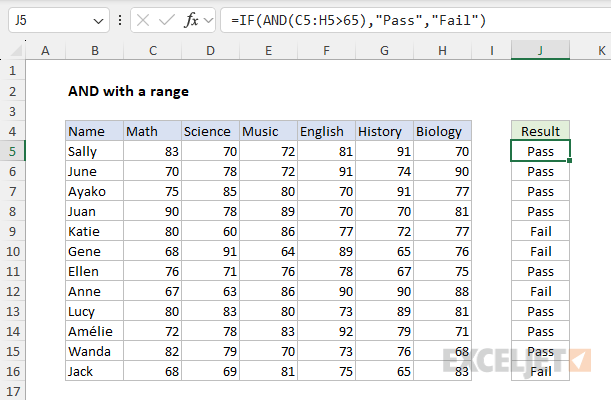Select row 9 header

[13, 231]
